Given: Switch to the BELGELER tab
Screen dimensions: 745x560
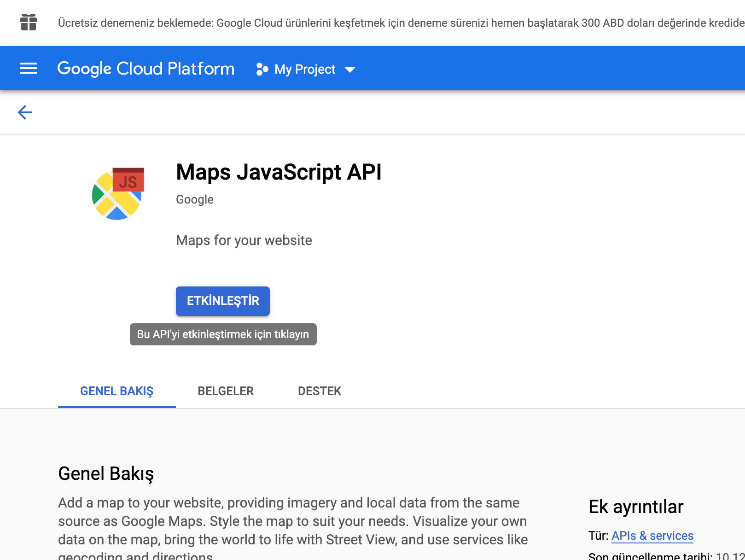Looking at the screenshot, I should coord(226,391).
